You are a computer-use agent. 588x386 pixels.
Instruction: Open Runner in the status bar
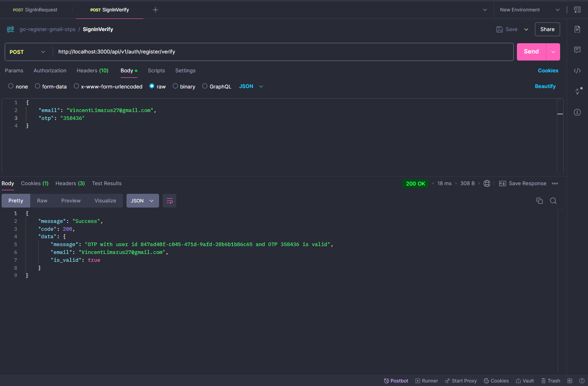point(427,381)
